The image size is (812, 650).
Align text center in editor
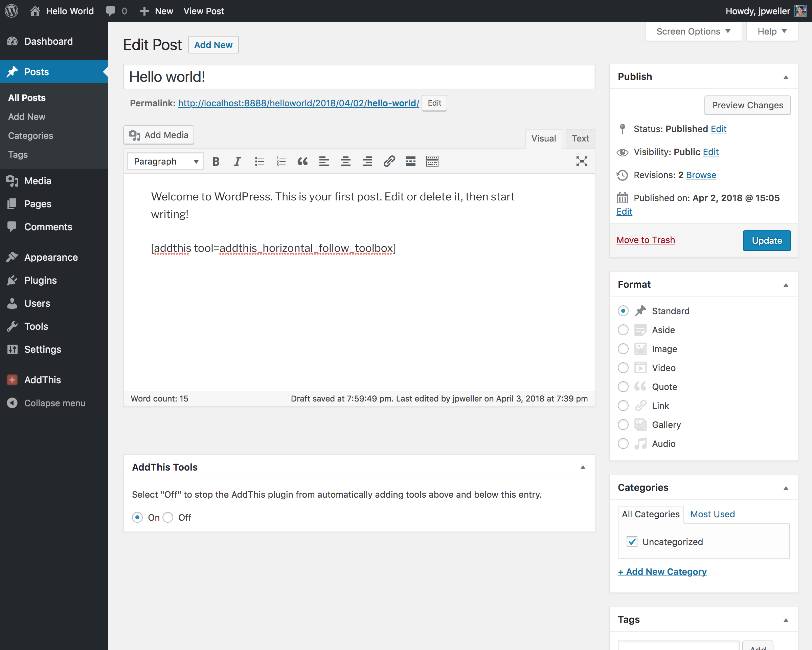[x=345, y=161]
